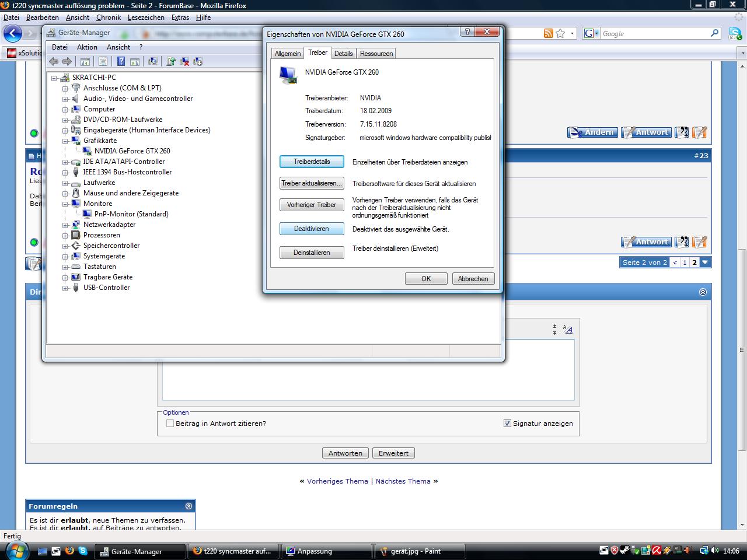Click the Erweitert button below reply box
This screenshot has height=560, width=747.
tap(393, 453)
